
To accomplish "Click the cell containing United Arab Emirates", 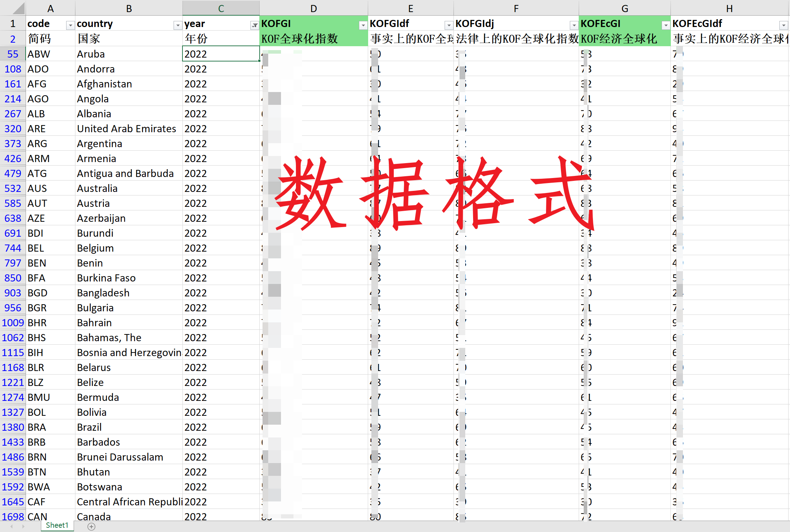I will tap(127, 129).
